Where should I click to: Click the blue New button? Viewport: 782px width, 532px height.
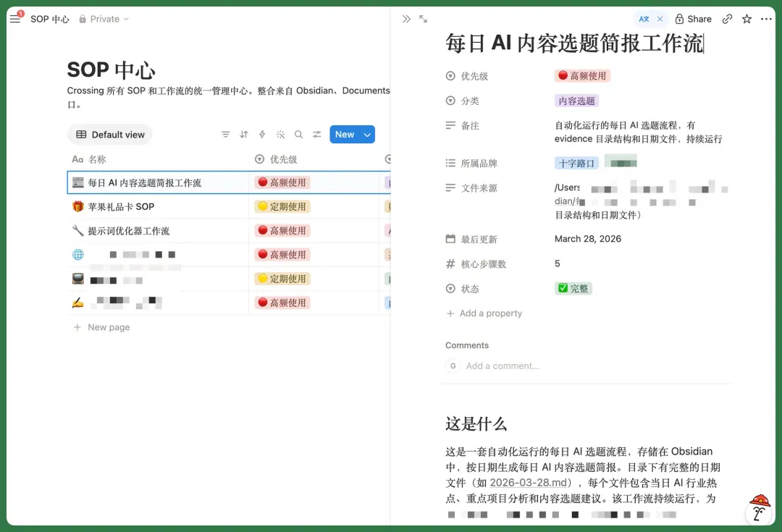[345, 135]
